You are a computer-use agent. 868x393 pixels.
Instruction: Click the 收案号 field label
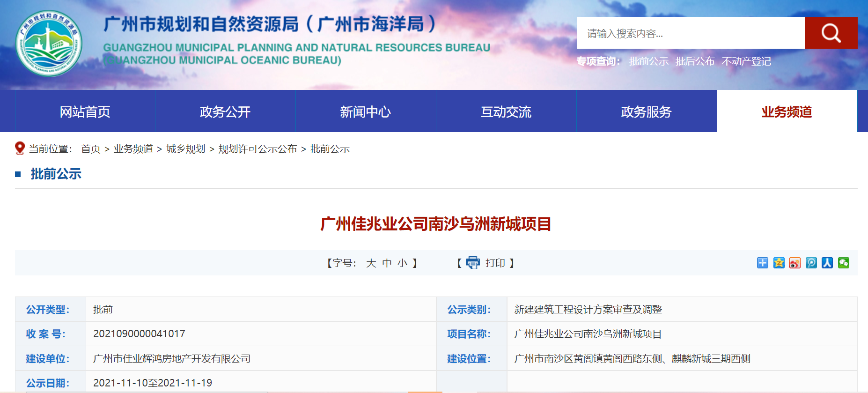[x=46, y=334]
